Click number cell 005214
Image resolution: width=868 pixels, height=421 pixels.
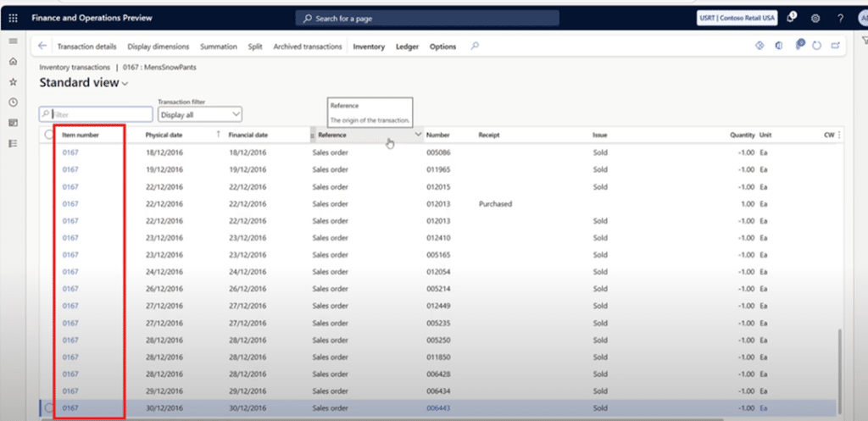pyautogui.click(x=438, y=289)
